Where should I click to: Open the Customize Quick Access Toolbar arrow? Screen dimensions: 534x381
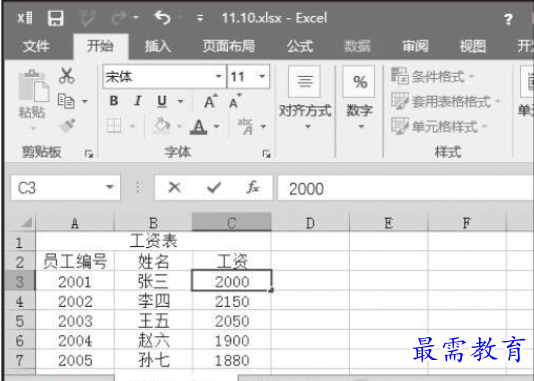pos(200,18)
